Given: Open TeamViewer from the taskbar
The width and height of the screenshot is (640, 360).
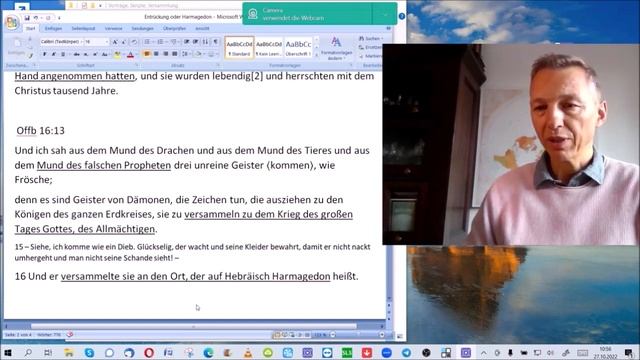Looking at the screenshot, I should click(327, 352).
